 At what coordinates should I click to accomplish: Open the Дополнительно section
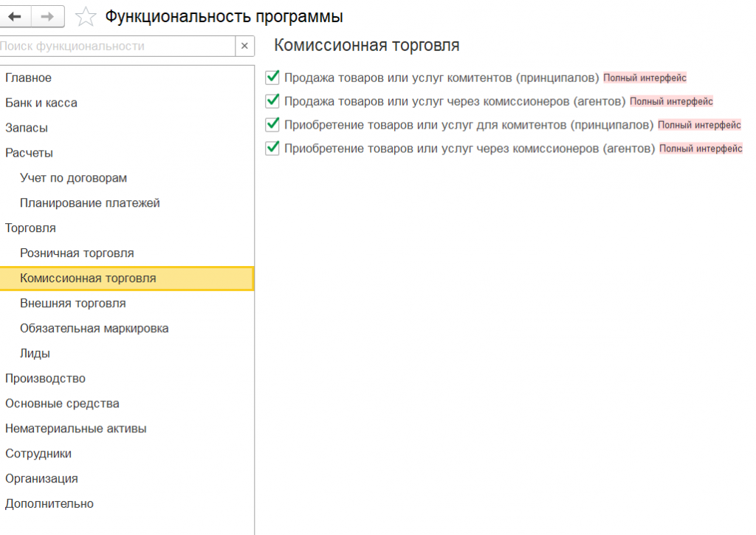[x=49, y=504]
